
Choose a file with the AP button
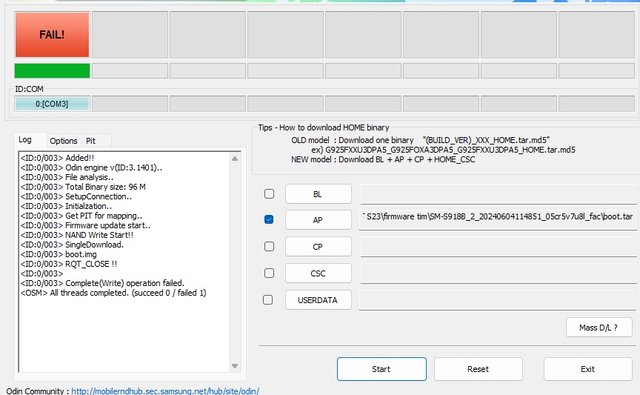pyautogui.click(x=318, y=220)
